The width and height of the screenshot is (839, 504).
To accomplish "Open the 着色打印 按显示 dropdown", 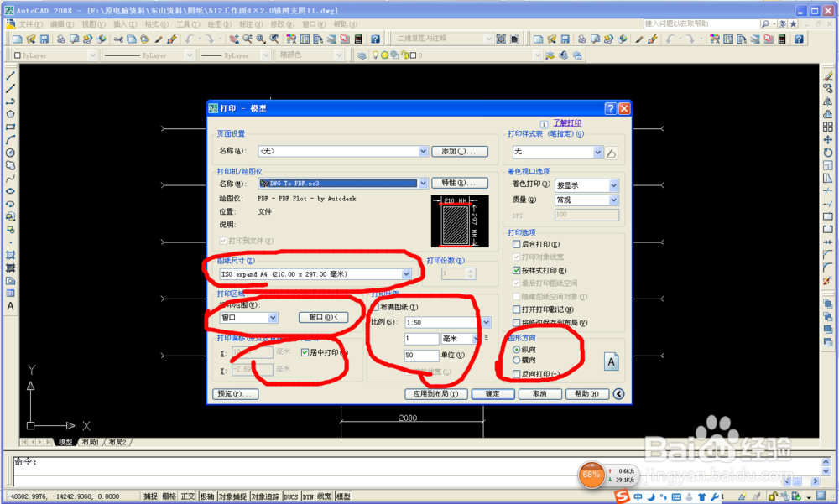I will [x=614, y=185].
